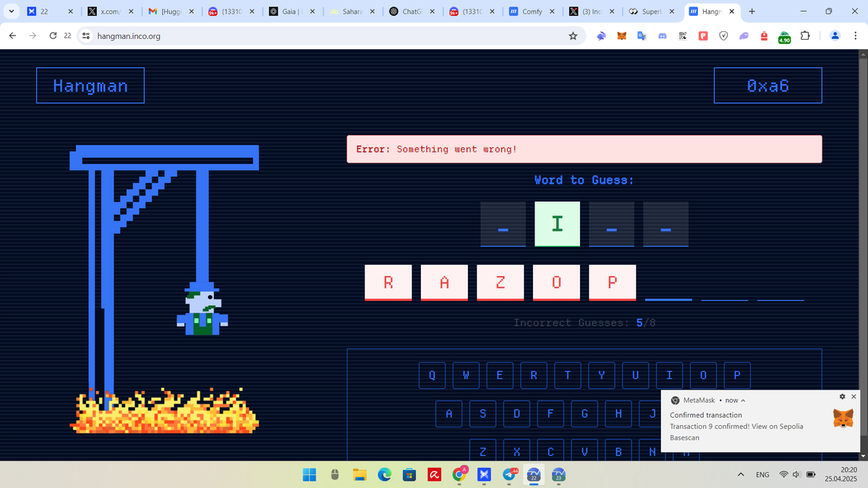Open the red backpack wallet extension
Viewport: 868px width, 488px height.
click(x=764, y=35)
